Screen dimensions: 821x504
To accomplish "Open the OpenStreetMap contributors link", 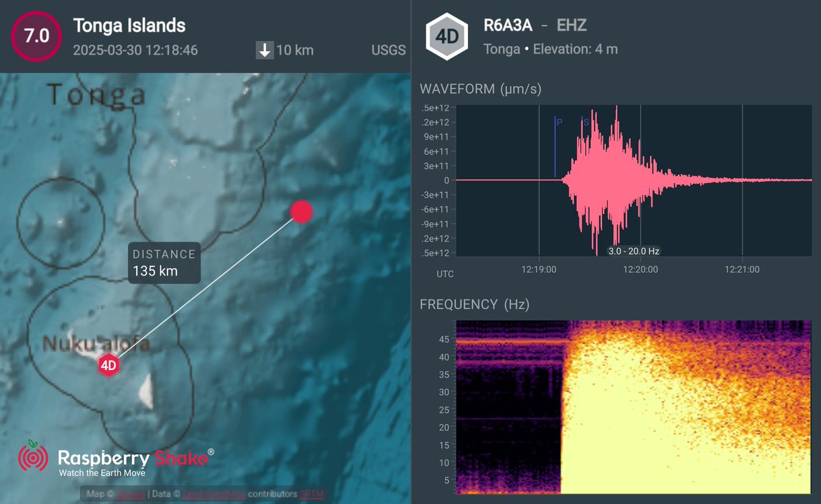I will 214,492.
